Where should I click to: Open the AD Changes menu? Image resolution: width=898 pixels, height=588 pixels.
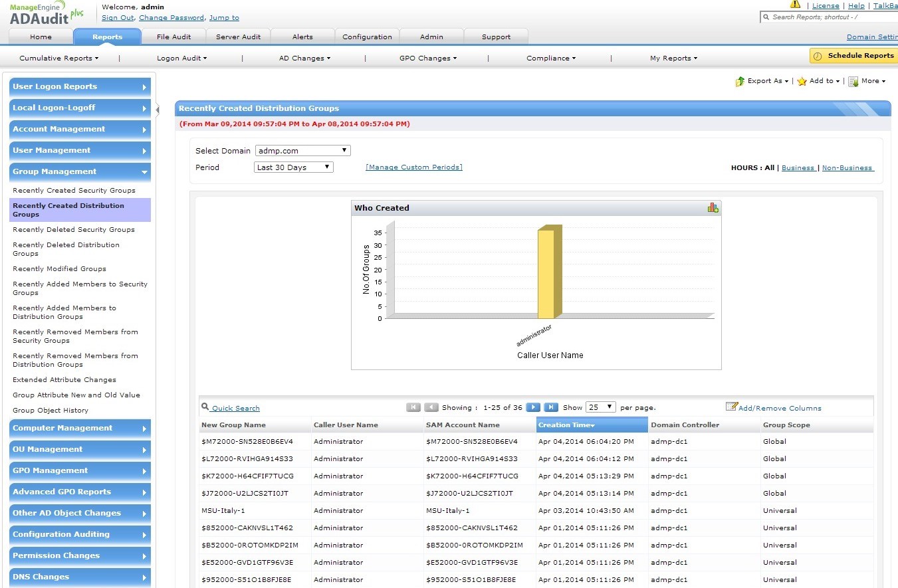304,58
